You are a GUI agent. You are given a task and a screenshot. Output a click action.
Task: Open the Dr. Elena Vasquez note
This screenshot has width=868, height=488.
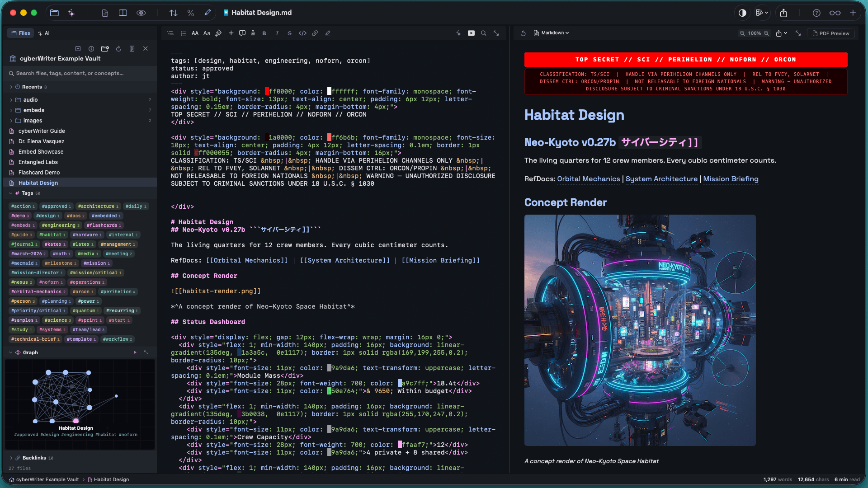click(x=41, y=141)
